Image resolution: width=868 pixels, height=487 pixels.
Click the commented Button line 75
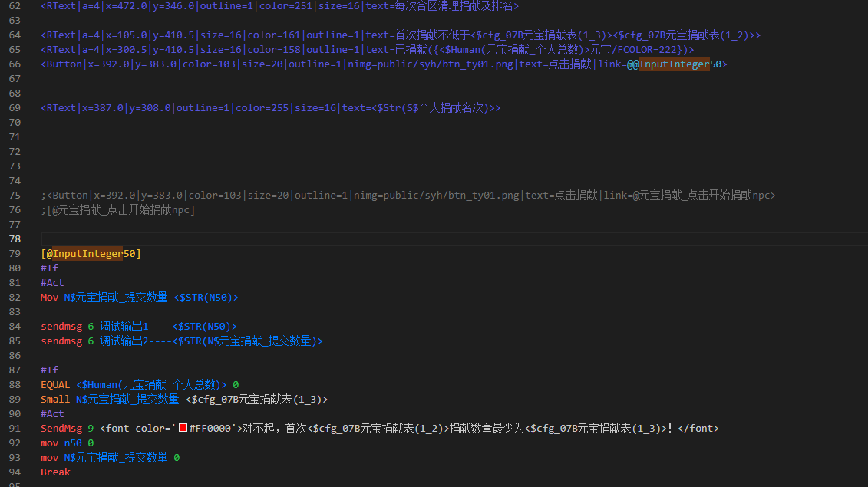tap(408, 196)
